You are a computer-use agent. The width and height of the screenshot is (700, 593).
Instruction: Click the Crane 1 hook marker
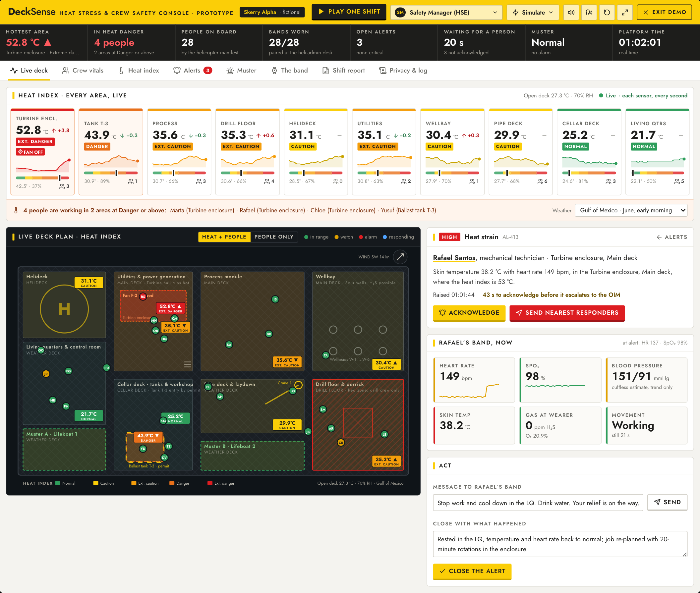[x=298, y=385]
